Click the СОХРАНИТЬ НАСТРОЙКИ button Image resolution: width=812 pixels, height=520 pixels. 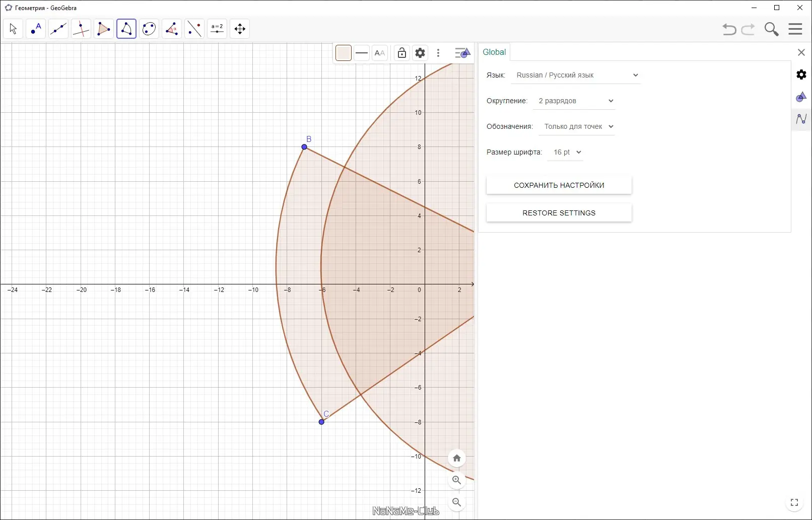tap(559, 185)
